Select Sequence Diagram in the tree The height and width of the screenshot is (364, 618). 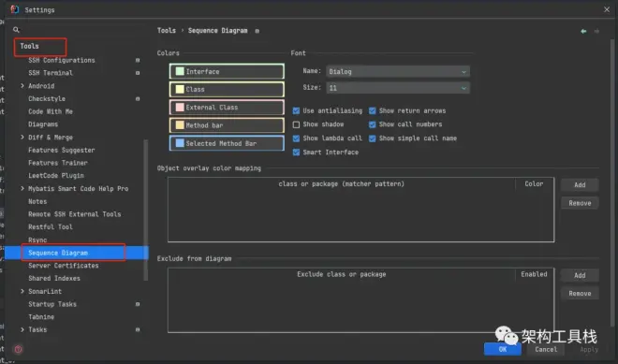click(58, 253)
